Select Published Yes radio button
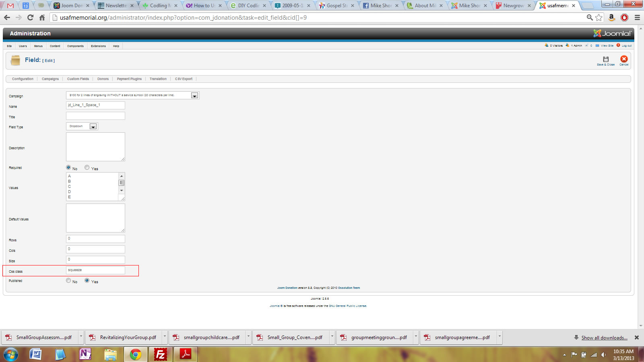The width and height of the screenshot is (644, 362). click(x=87, y=280)
